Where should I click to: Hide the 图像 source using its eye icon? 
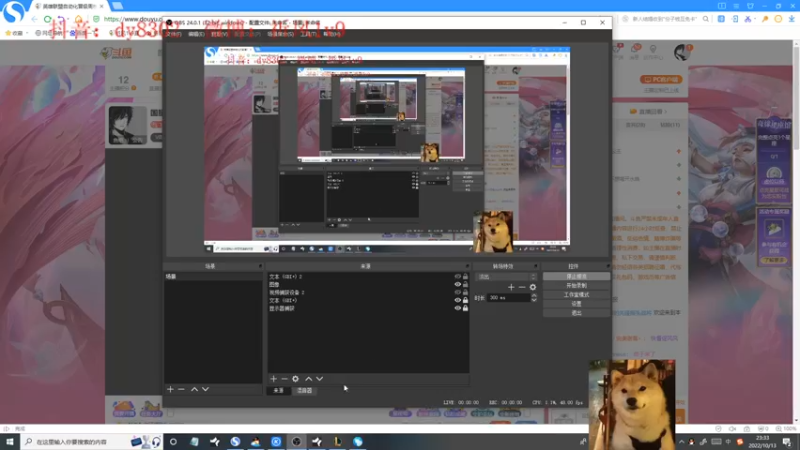coord(458,284)
